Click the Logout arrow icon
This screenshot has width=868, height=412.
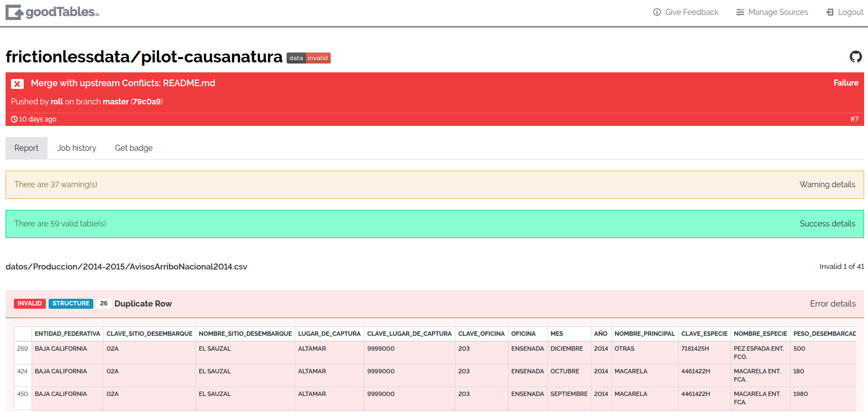point(830,12)
